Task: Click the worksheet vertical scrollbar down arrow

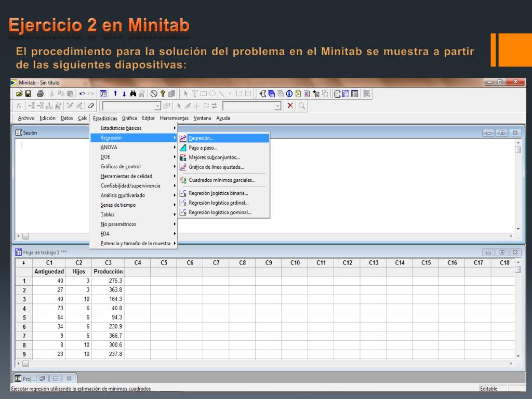Action: click(x=518, y=356)
